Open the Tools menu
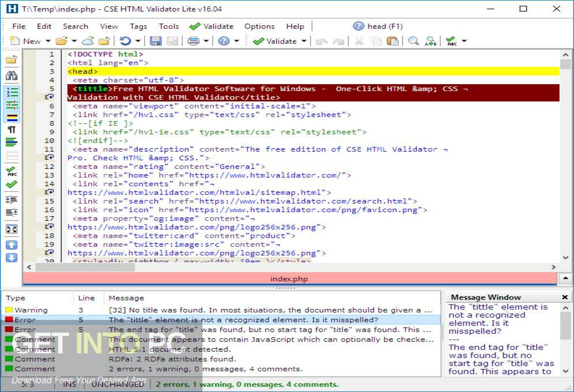This screenshot has height=392, width=574. (x=168, y=26)
